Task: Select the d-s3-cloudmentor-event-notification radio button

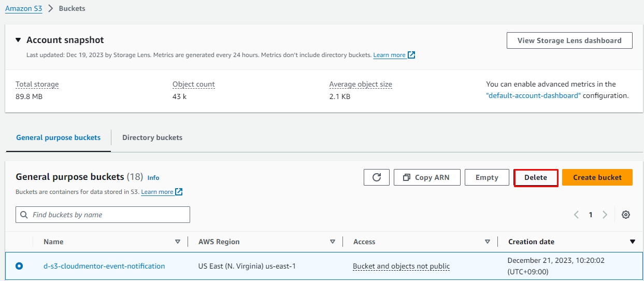Action: [x=19, y=266]
